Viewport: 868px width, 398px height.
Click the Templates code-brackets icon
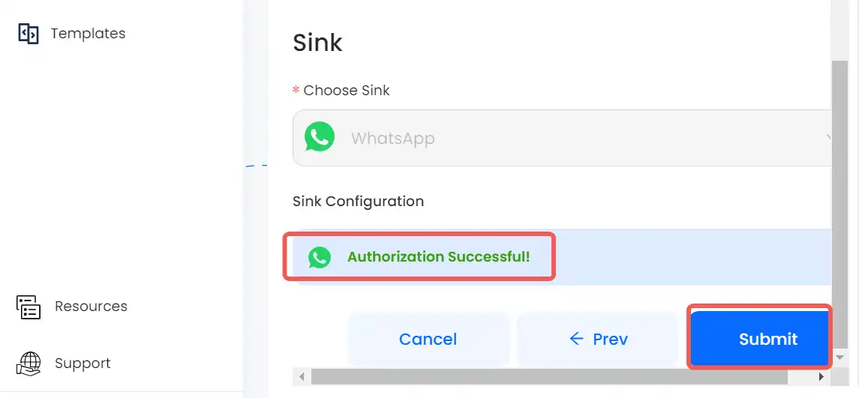coord(29,34)
